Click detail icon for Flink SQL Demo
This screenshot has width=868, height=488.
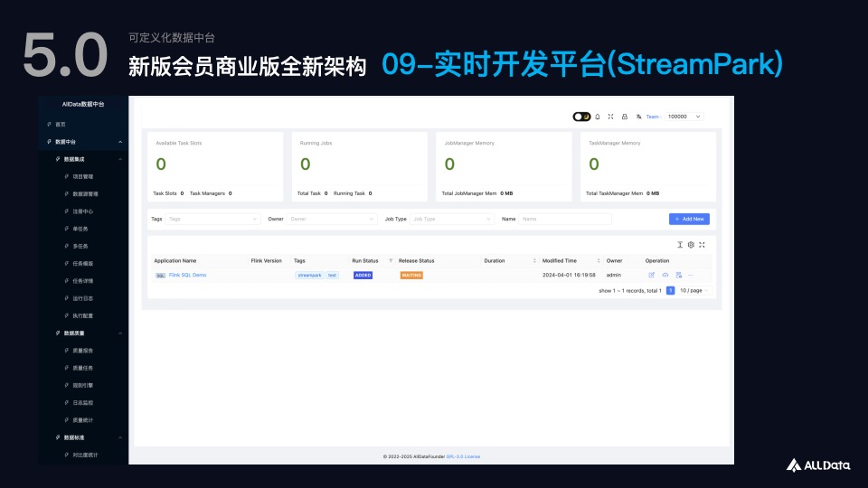[679, 275]
